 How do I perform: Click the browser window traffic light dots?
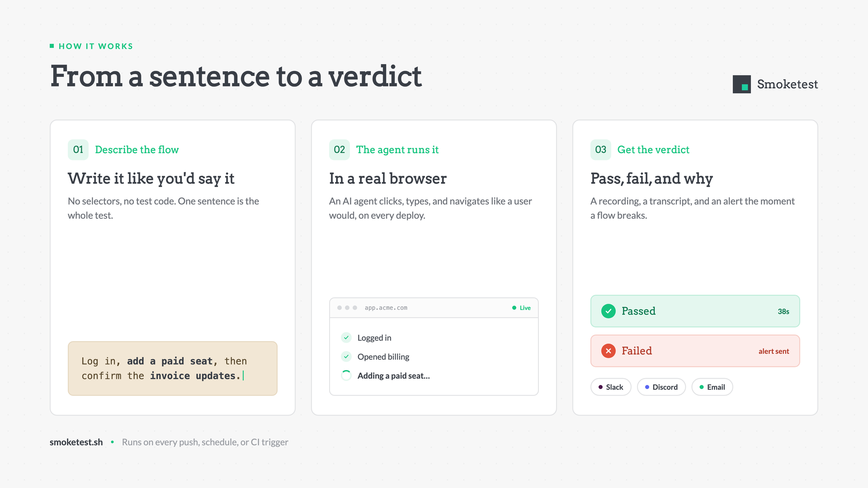(x=347, y=308)
